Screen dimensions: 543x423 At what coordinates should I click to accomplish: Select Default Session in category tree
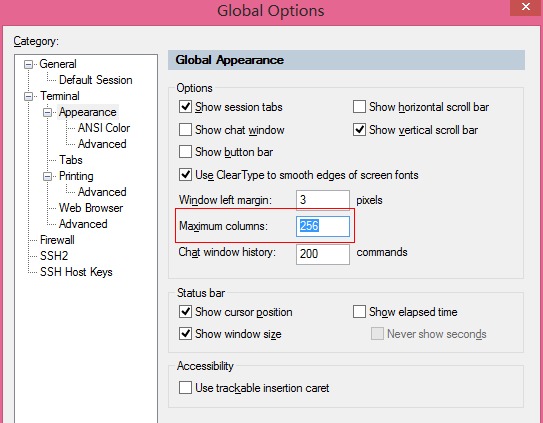[96, 80]
